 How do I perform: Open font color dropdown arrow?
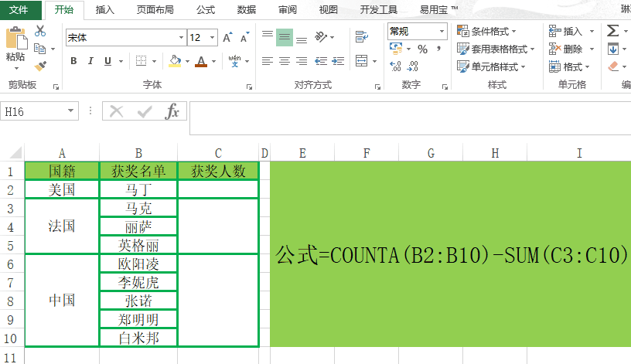[x=213, y=62]
